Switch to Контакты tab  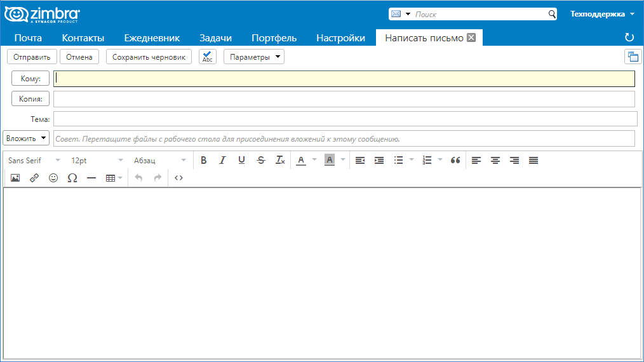83,38
